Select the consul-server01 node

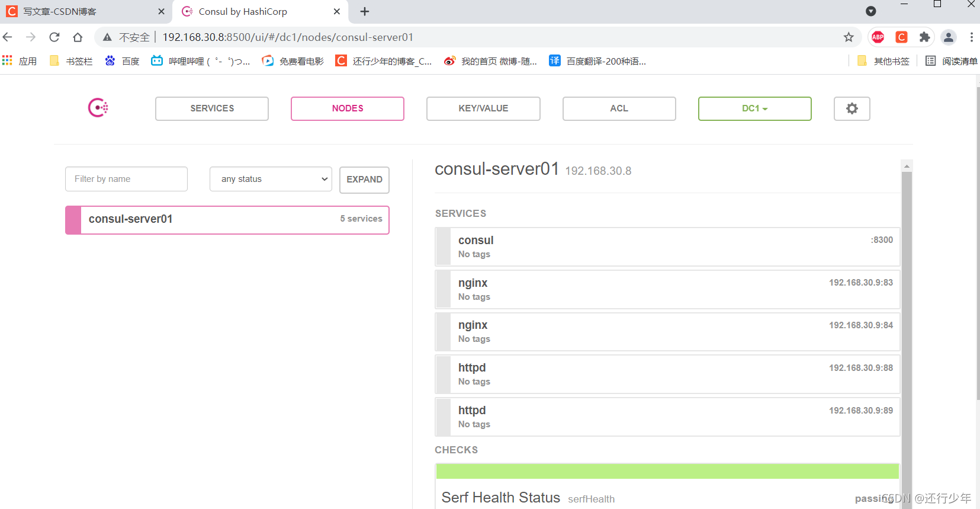tap(227, 220)
